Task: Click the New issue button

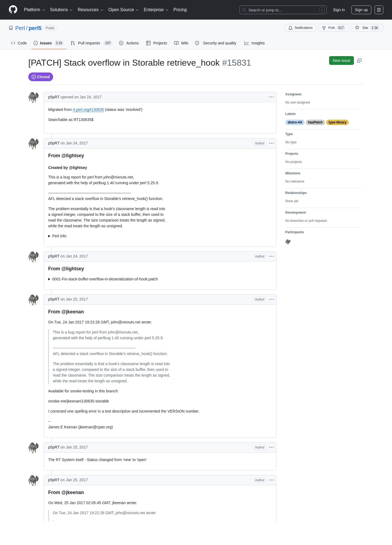Action: click(x=341, y=60)
